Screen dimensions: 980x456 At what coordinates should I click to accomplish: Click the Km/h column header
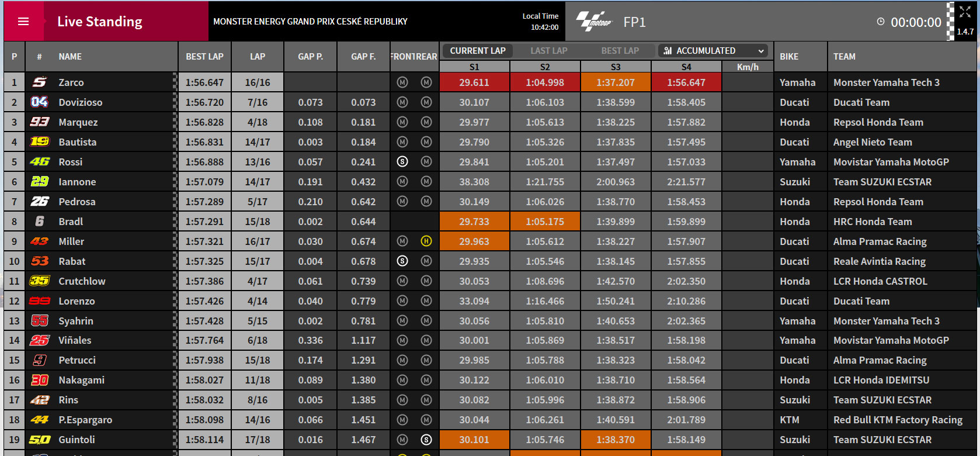point(748,67)
